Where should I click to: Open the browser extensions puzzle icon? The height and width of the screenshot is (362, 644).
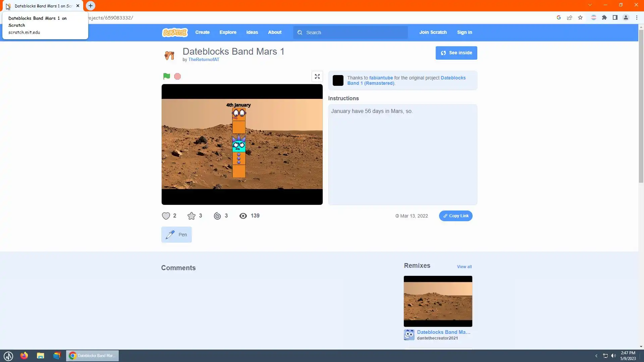(604, 18)
